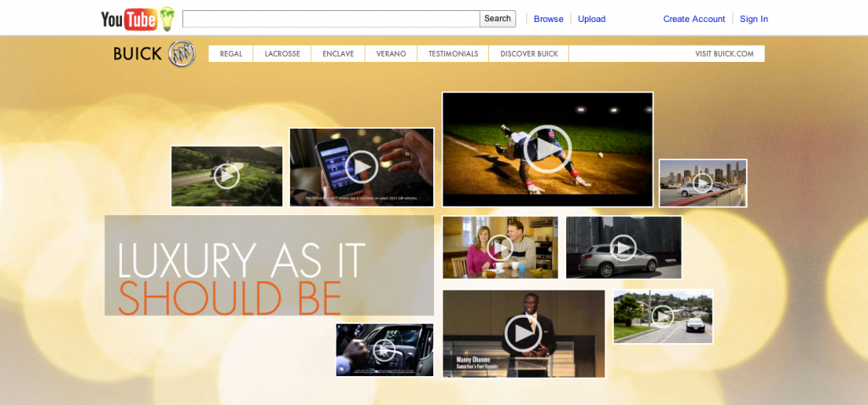
Task: Play the couple in kitchen video
Action: click(500, 247)
